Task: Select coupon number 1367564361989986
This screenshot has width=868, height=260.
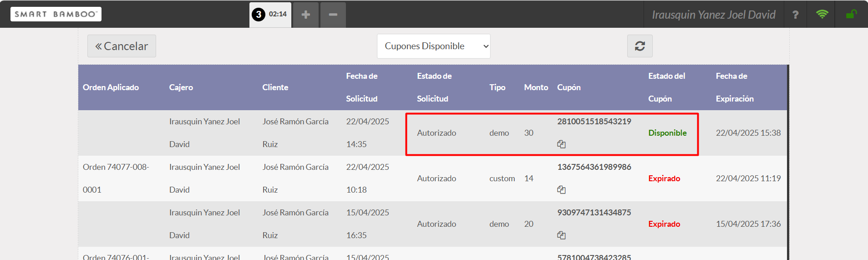Action: pyautogui.click(x=594, y=167)
